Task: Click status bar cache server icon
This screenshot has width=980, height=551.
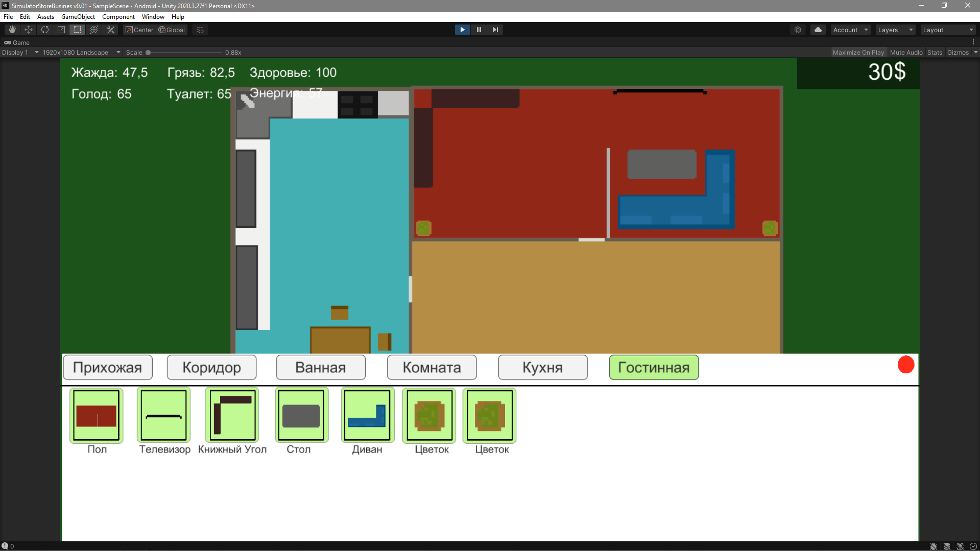Action: coord(947,546)
